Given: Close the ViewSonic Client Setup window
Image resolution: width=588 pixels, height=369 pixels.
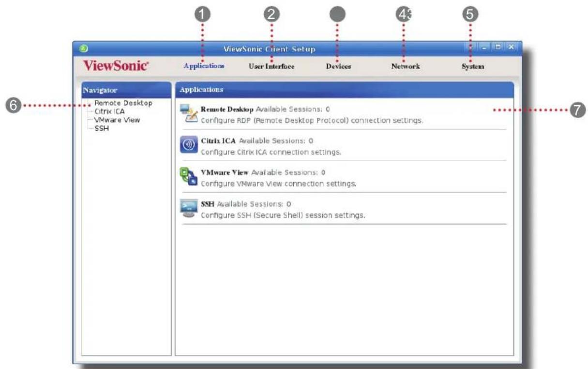Looking at the screenshot, I should [x=511, y=48].
